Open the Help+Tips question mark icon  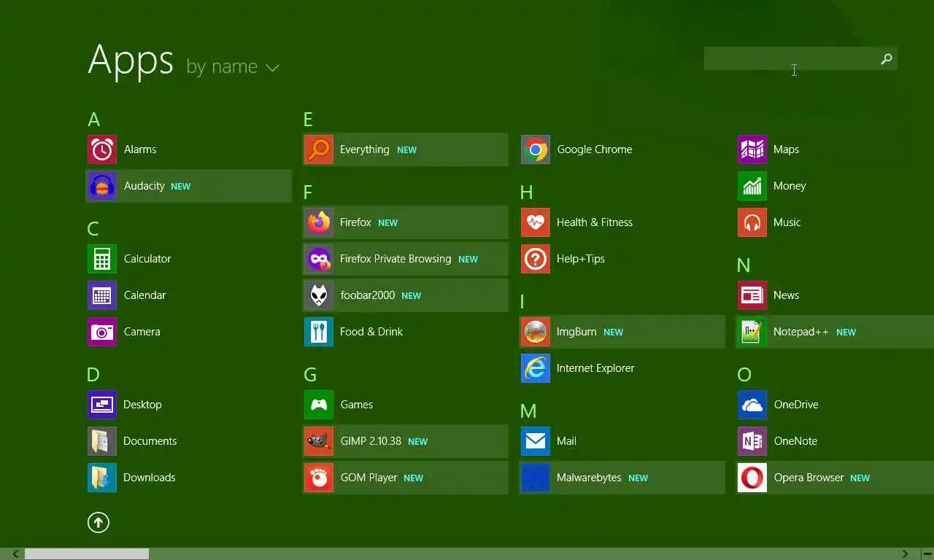coord(536,259)
